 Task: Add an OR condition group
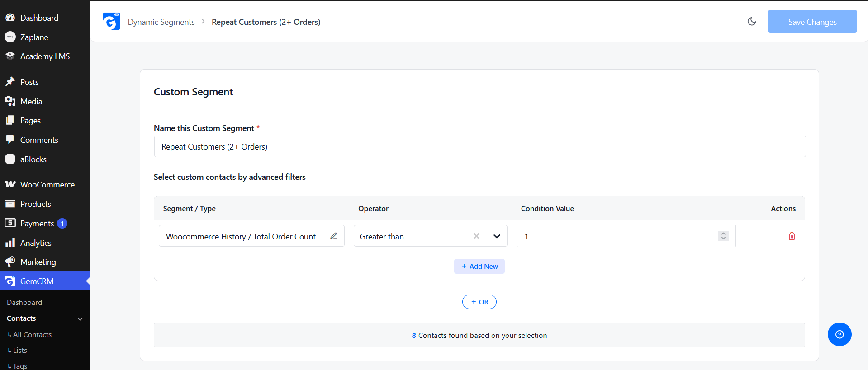pos(479,302)
